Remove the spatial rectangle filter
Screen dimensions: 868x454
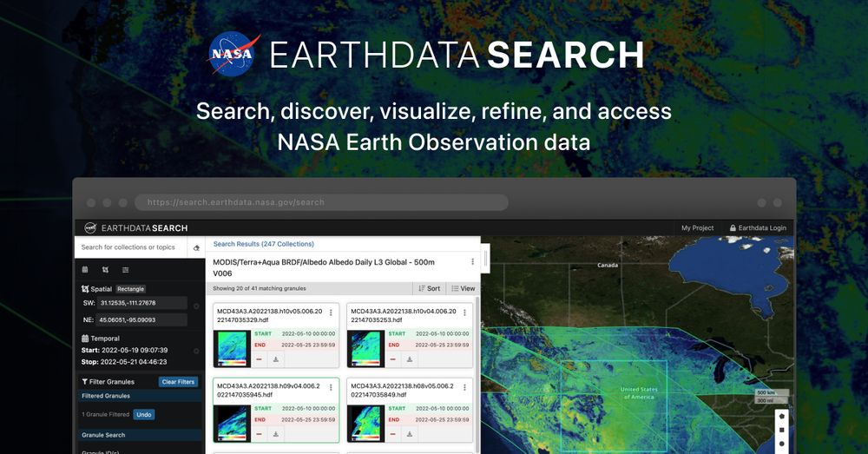coord(196,306)
